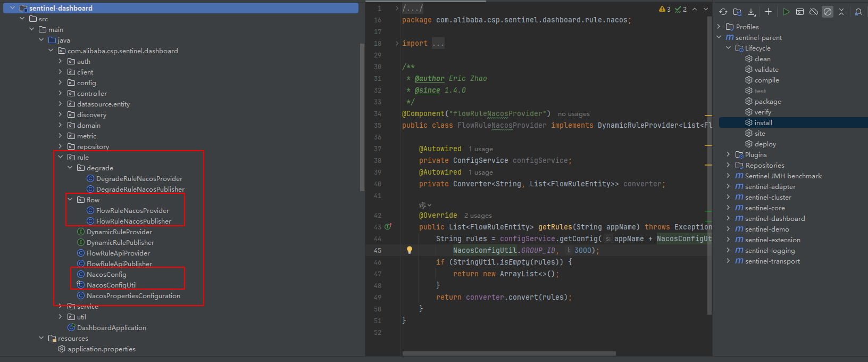868x362 pixels.
Task: Expand the sentinel-transport Maven module
Action: pyautogui.click(x=729, y=261)
